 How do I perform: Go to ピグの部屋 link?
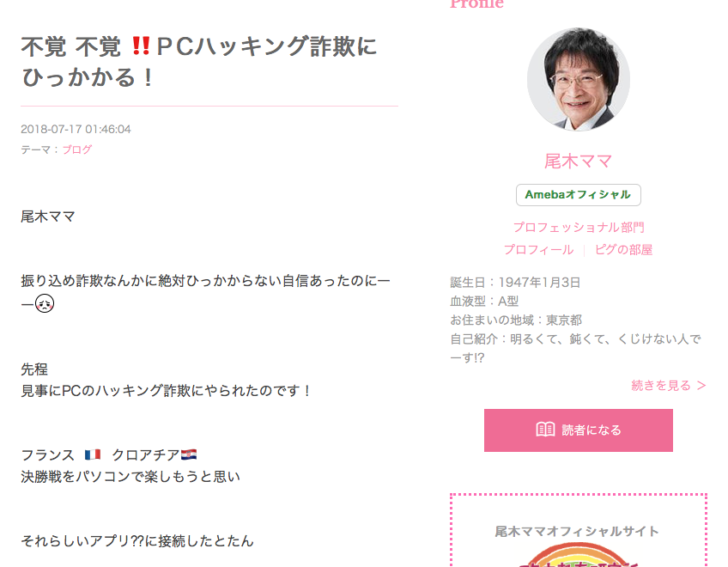(623, 250)
